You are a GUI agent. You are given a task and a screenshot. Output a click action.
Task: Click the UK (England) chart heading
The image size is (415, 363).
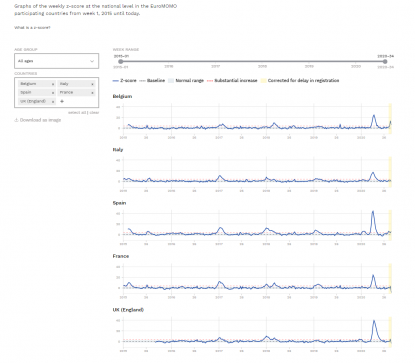[x=128, y=310]
